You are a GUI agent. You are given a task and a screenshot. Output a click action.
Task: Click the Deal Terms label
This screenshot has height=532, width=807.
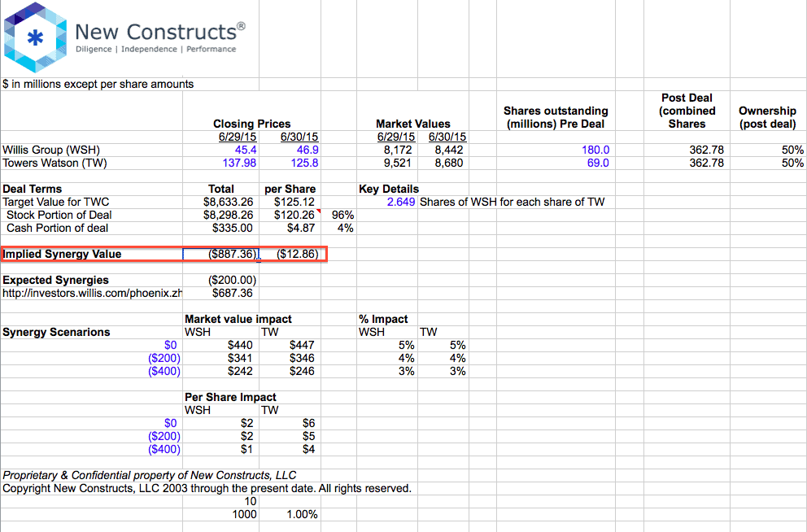[x=32, y=189]
